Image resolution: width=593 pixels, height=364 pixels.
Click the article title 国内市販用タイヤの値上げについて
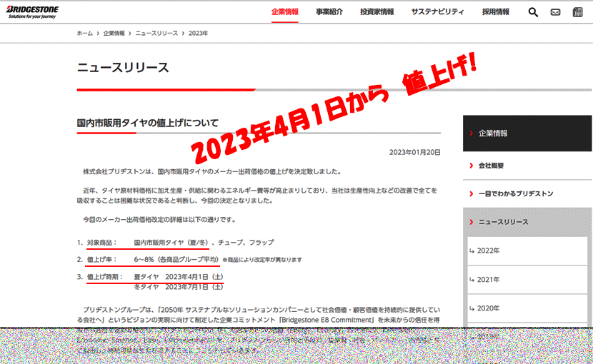pos(148,123)
